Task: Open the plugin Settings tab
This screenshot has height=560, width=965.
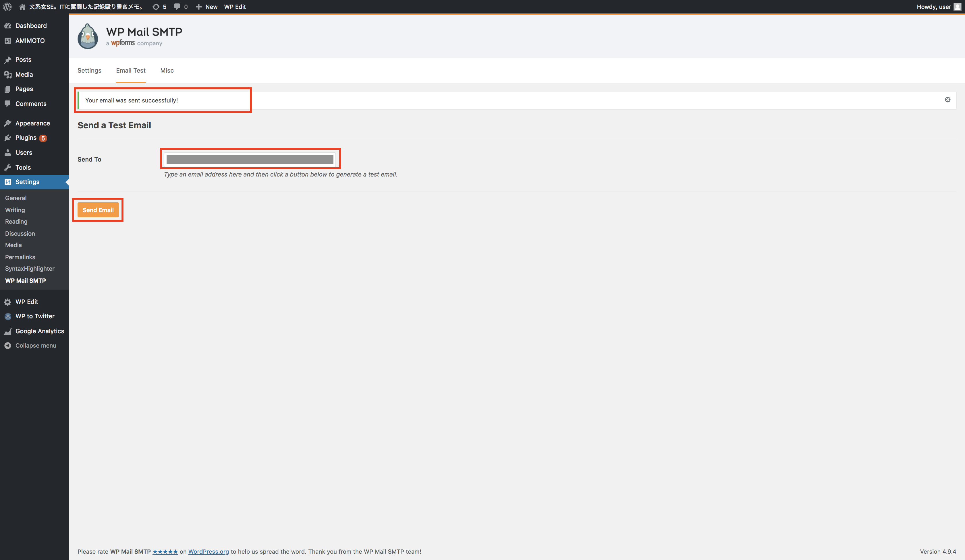Action: [89, 70]
